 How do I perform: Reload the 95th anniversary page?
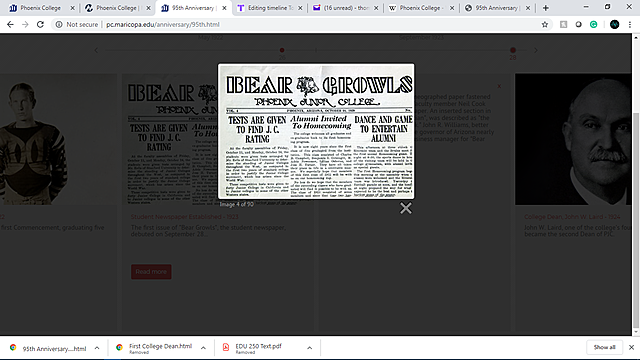[x=40, y=24]
